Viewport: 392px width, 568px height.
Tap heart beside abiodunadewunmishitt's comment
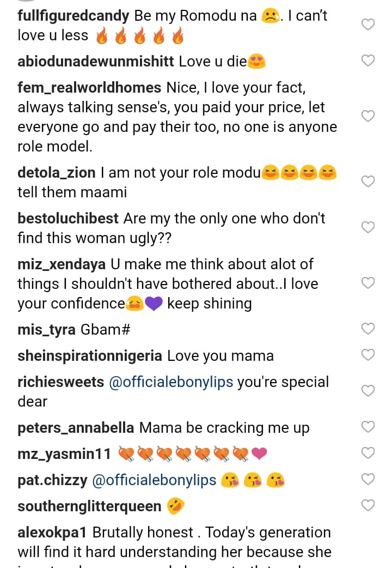tap(369, 61)
